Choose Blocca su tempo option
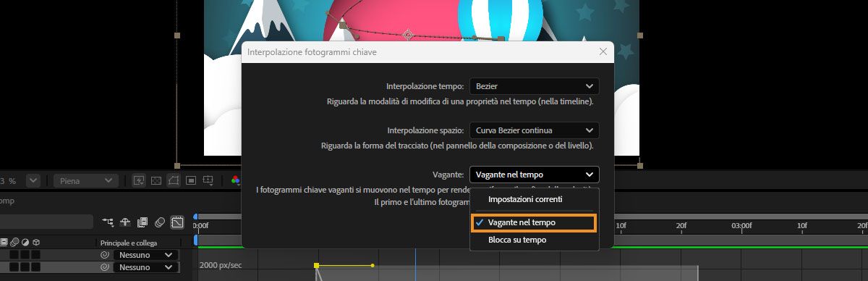This screenshot has height=281, width=868. 517,240
